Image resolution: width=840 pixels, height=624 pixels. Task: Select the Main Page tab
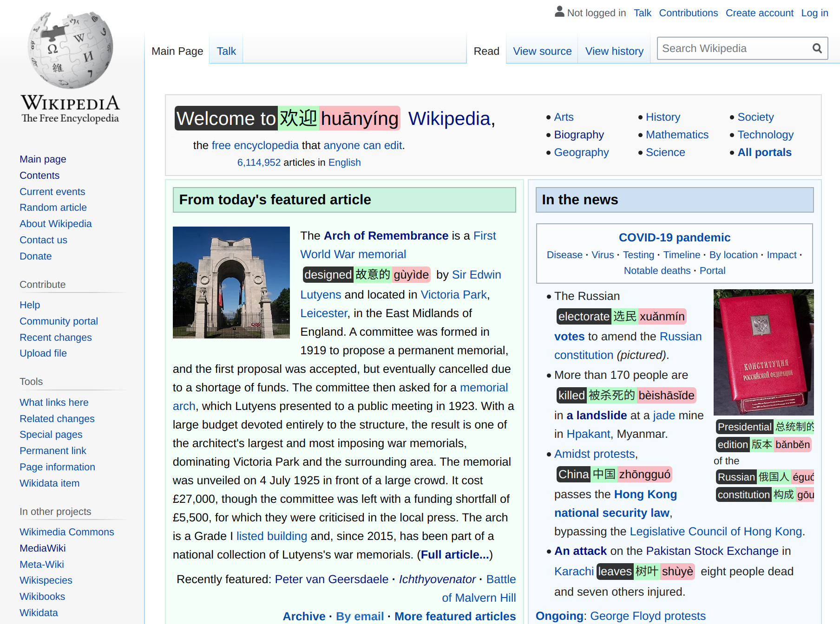click(177, 51)
